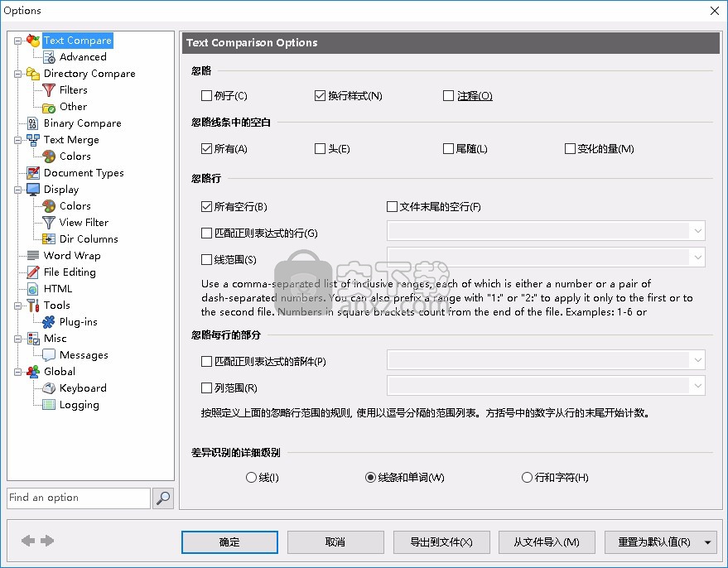728x568 pixels.
Task: Open the 线范围 combo box dropdown
Action: pos(698,257)
